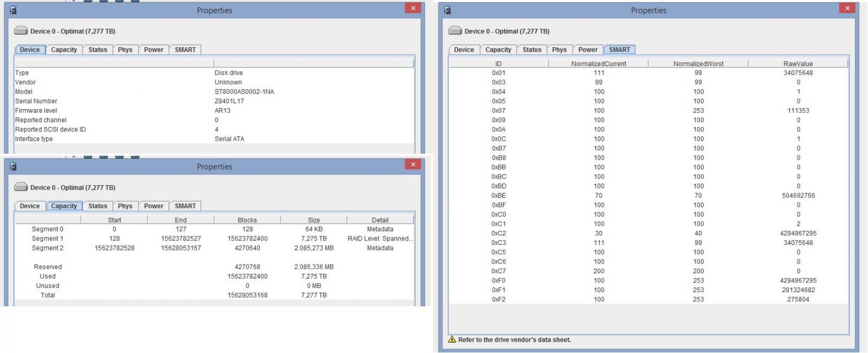Screen dimensions: 868x353
Task: Open the SMART tab in the bottom-left Capacity window
Action: pyautogui.click(x=186, y=206)
